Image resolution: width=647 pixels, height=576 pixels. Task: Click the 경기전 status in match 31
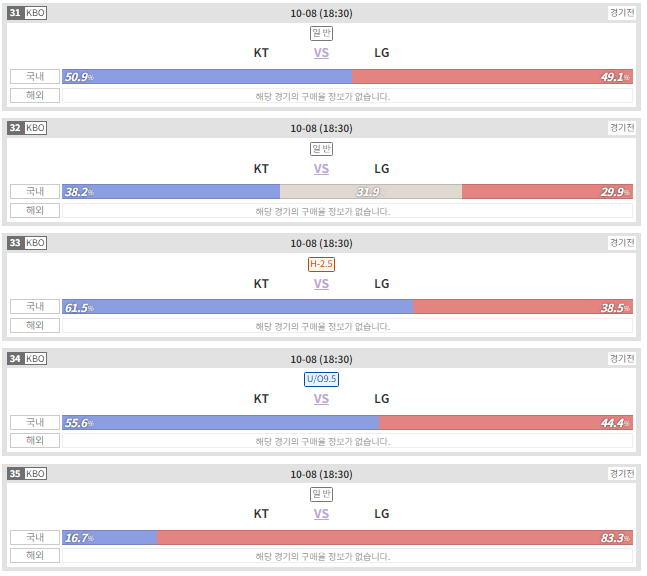622,13
